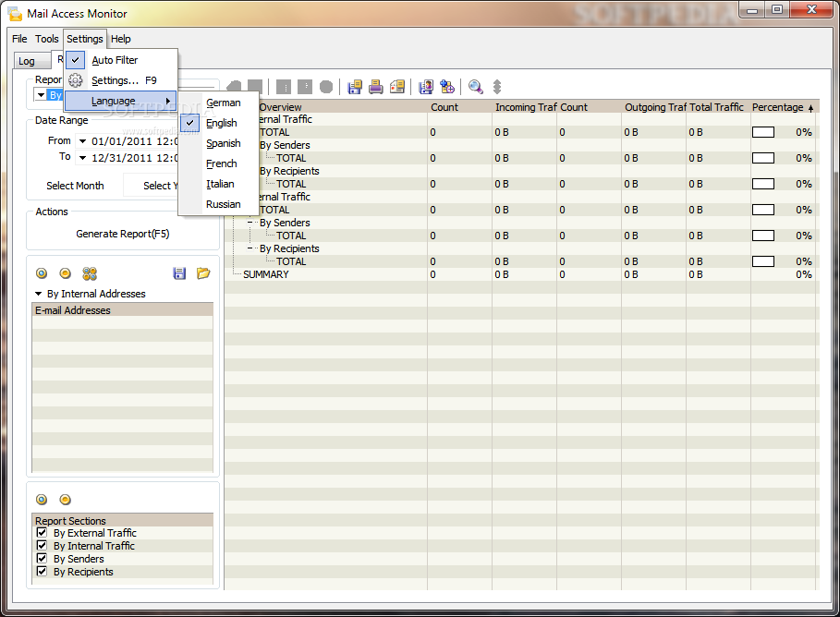Expand the By Internal Addresses dropdown
Screen dimensions: 840x617
39,294
